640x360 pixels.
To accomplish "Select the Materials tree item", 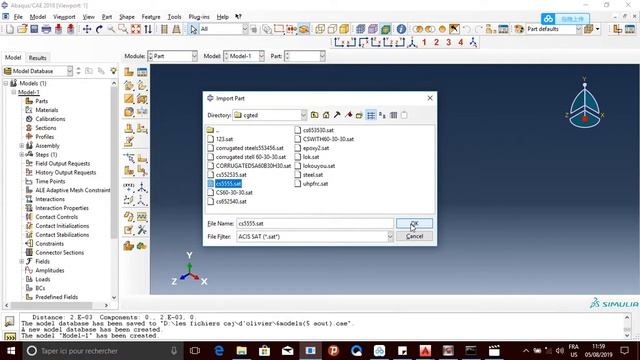I will (x=47, y=110).
